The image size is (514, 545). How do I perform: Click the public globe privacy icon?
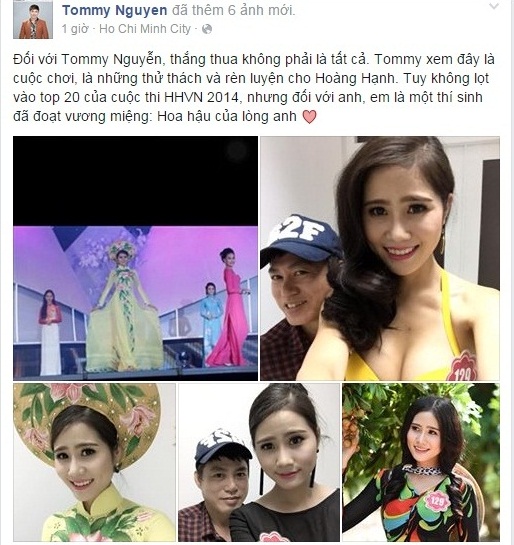[x=207, y=29]
